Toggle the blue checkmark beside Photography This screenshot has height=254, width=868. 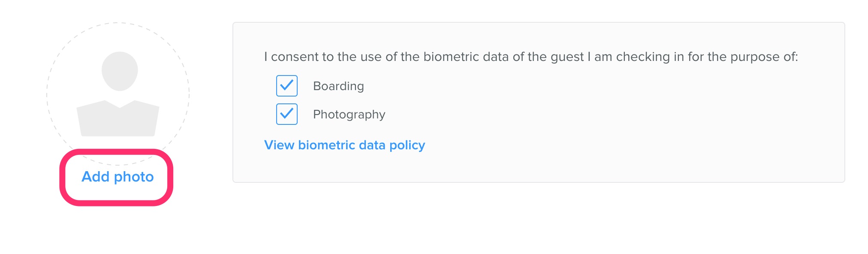287,114
